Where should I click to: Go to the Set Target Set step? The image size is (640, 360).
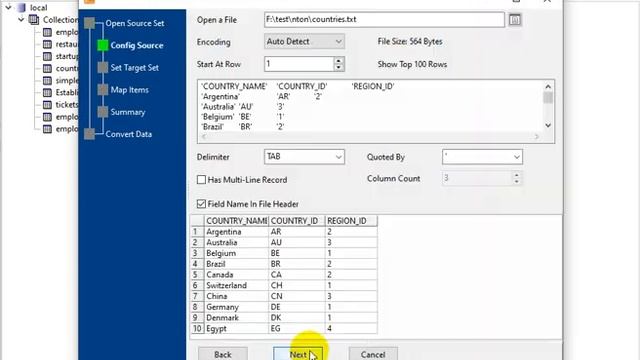pos(135,68)
